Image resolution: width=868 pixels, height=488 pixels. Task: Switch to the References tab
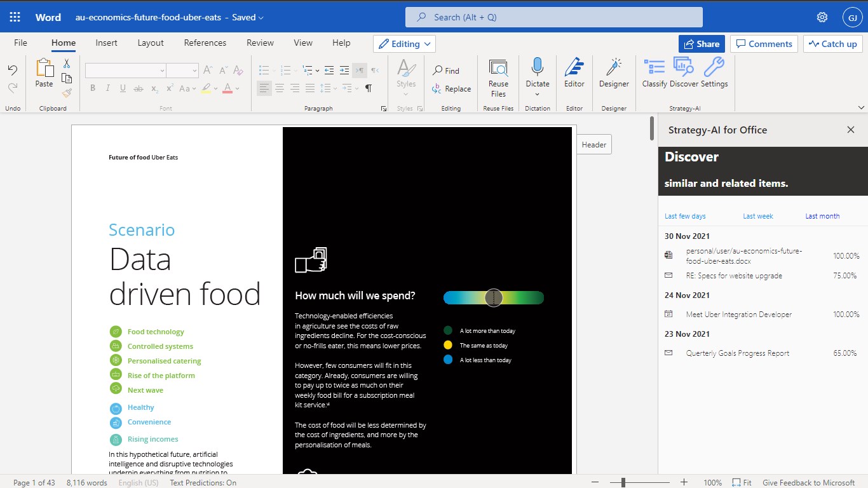205,43
